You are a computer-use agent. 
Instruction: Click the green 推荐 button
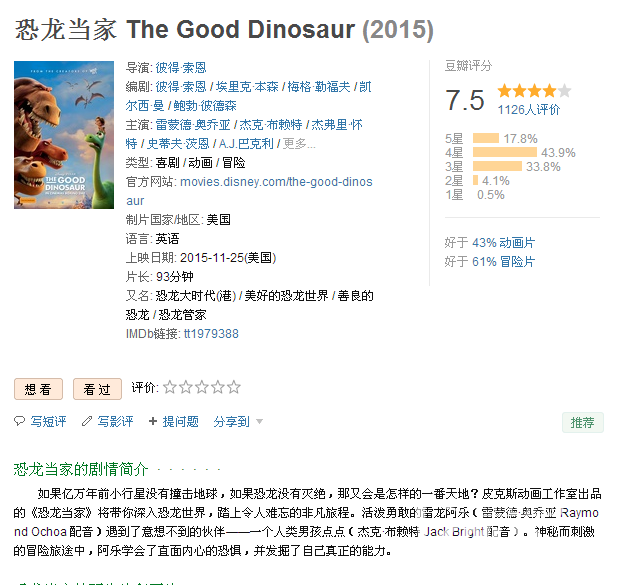582,422
